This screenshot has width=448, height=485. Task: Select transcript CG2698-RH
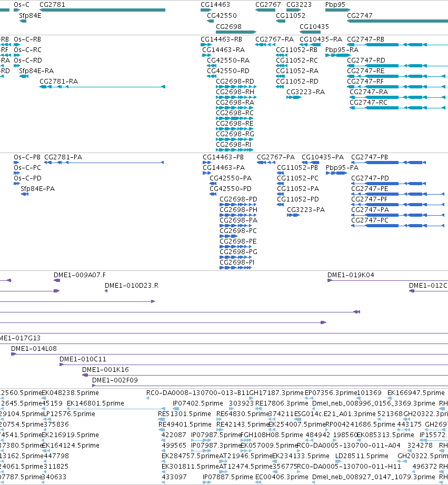pyautogui.click(x=235, y=92)
